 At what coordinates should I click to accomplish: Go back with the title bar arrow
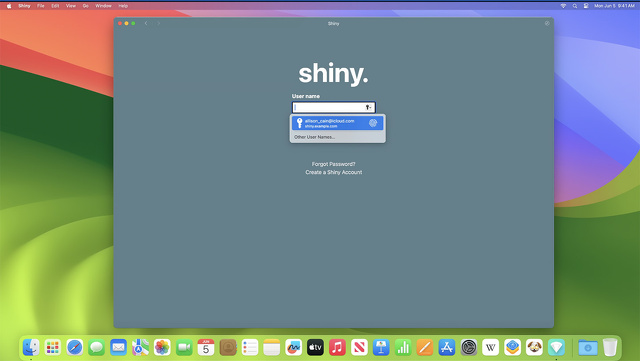(146, 23)
